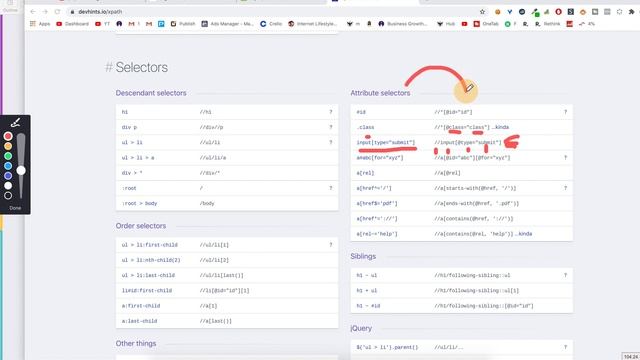This screenshot has width=640, height=360.
Task: Click the Siblings heading
Action: click(363, 256)
